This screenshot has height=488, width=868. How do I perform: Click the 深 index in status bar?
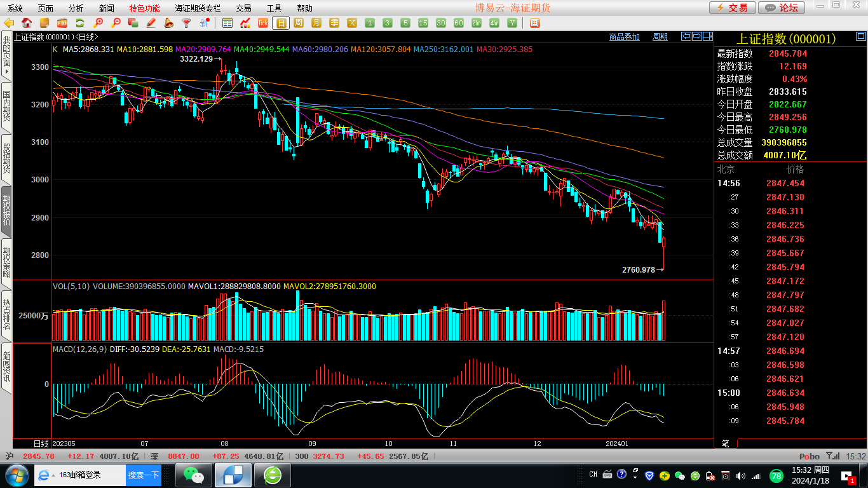(x=154, y=456)
